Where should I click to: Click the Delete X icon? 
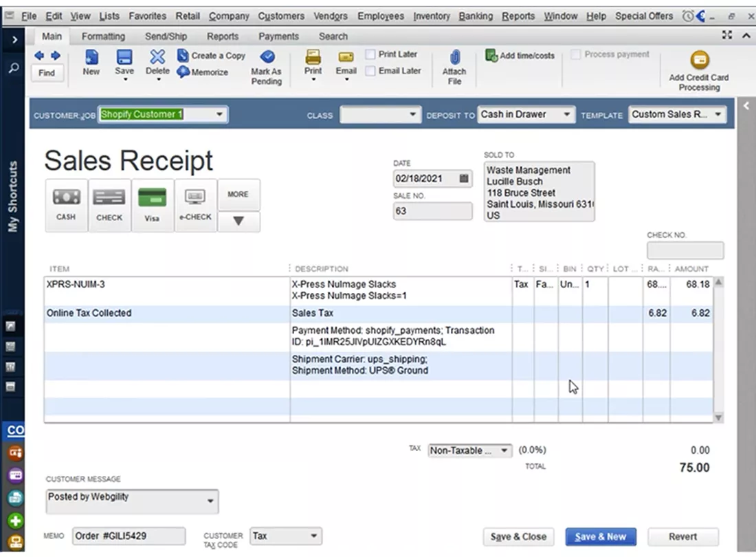pos(157,58)
